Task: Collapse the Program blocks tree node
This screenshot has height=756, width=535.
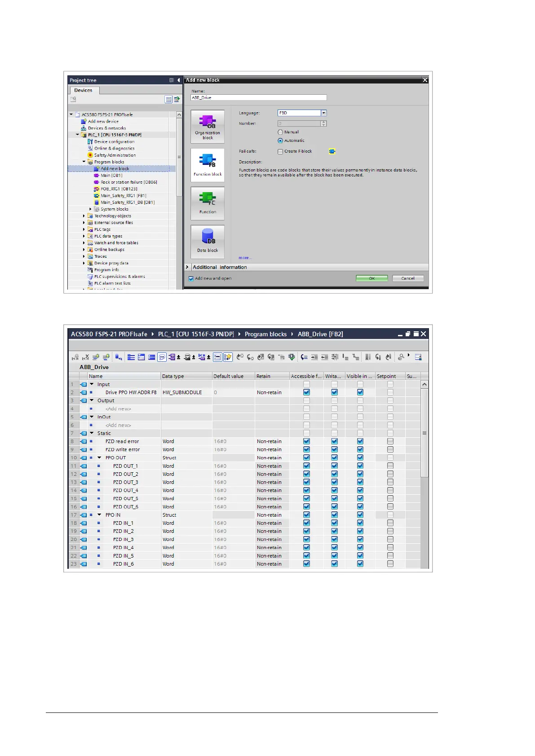Action: pyautogui.click(x=84, y=162)
